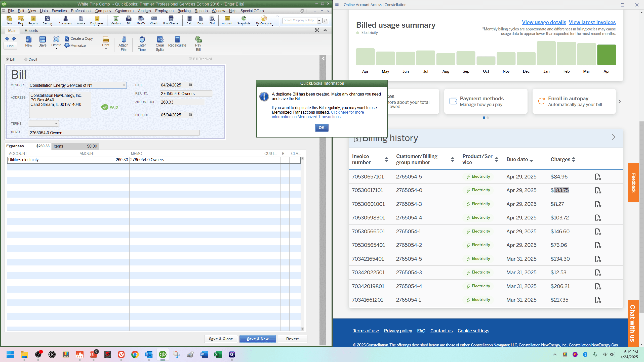Select the Bill radio button

(x=7, y=59)
